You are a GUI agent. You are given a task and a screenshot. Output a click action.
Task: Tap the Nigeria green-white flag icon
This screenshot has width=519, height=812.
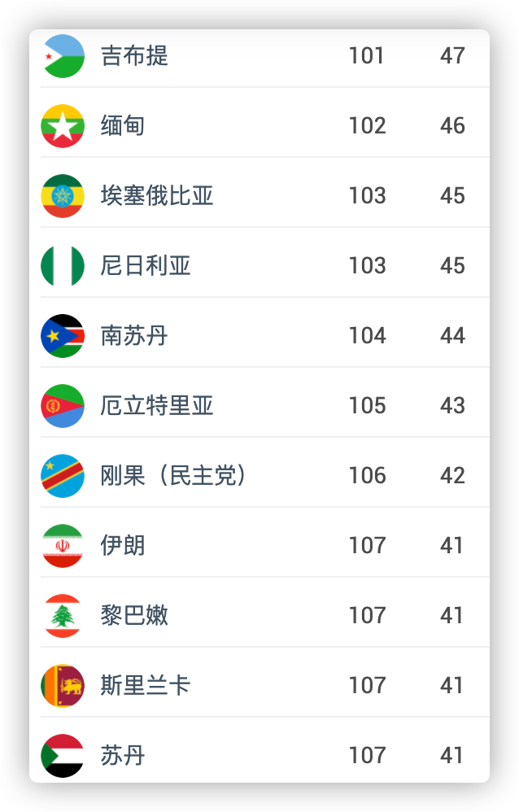pos(63,266)
